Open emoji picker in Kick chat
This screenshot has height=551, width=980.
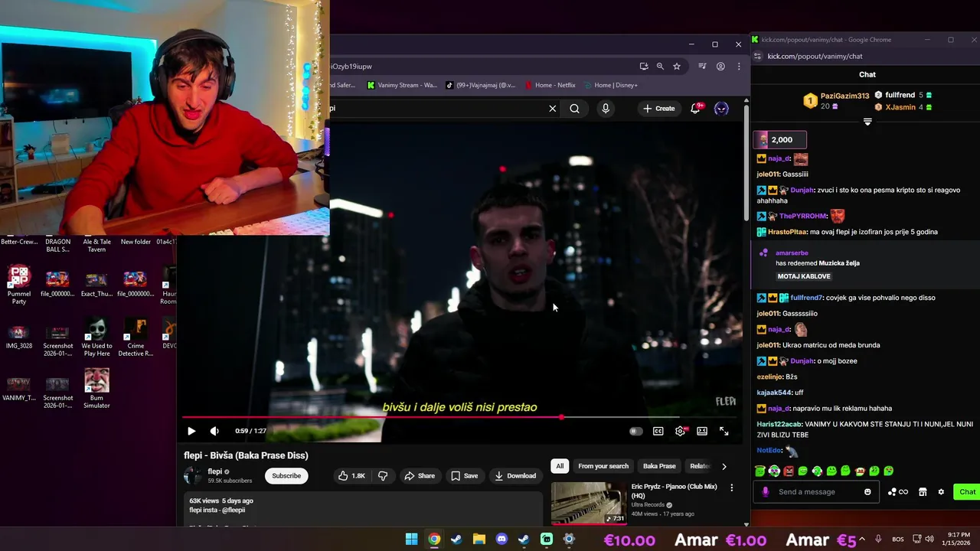pyautogui.click(x=867, y=492)
